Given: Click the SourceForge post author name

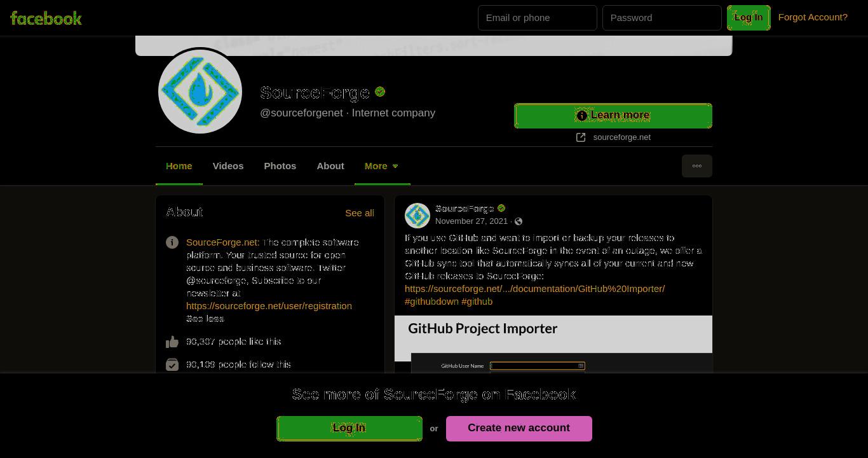Looking at the screenshot, I should (x=465, y=209).
